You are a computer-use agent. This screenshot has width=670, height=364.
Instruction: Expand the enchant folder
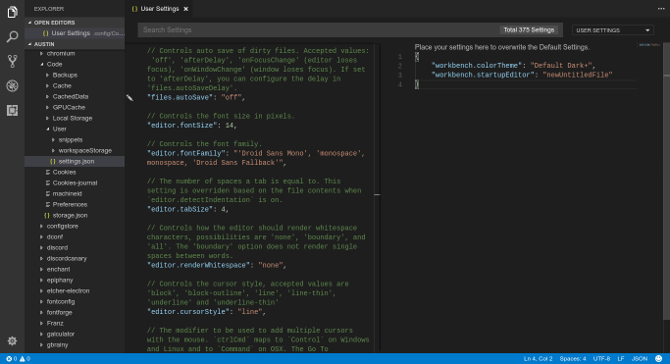tap(75, 269)
